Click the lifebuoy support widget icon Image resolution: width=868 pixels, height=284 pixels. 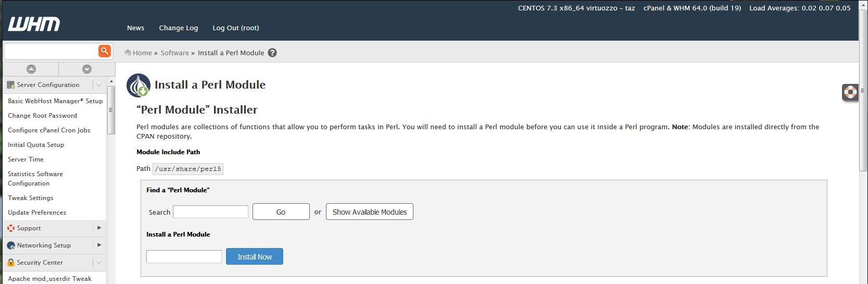coord(850,92)
